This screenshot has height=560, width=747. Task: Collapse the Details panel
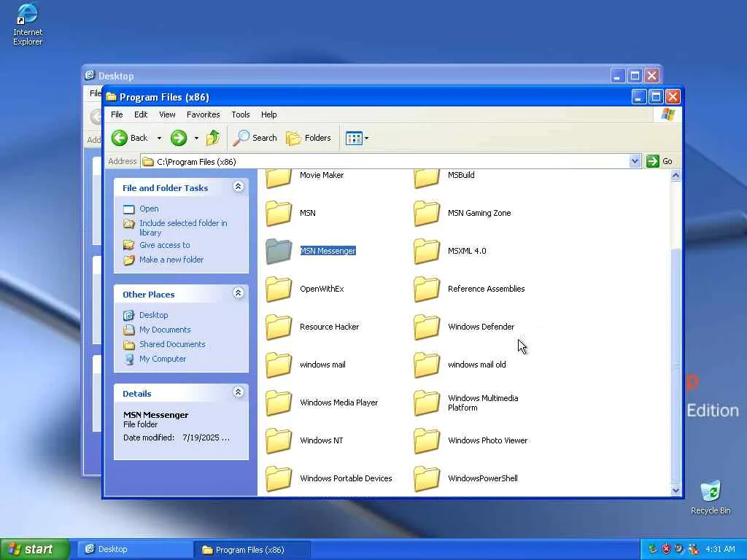tap(239, 392)
